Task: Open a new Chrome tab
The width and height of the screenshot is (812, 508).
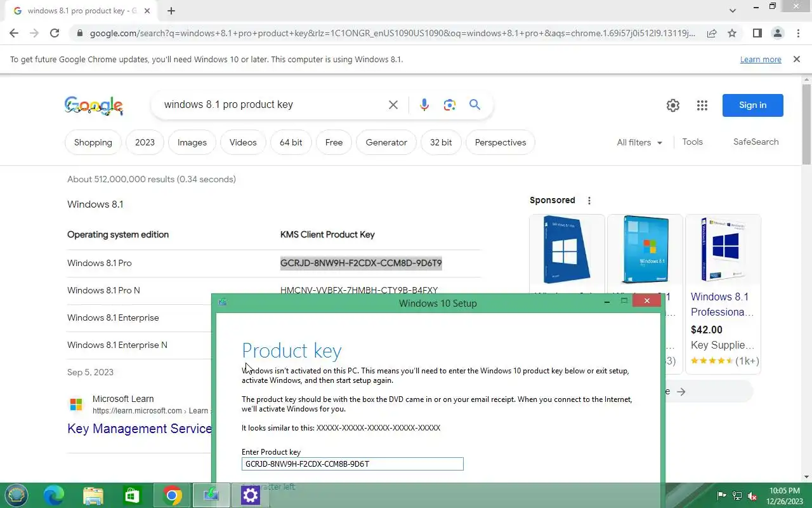Action: [x=171, y=10]
